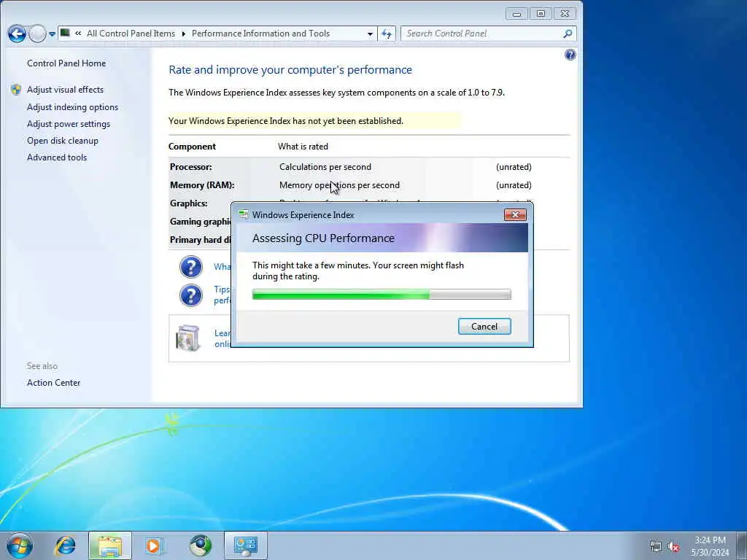
Task: Click the globe app taskbar icon
Action: 201,545
